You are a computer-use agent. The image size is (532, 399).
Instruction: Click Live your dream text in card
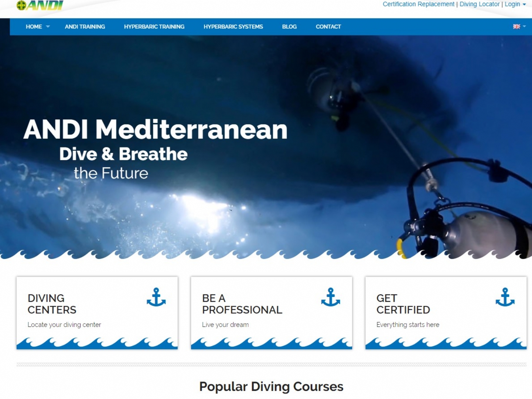click(x=225, y=325)
